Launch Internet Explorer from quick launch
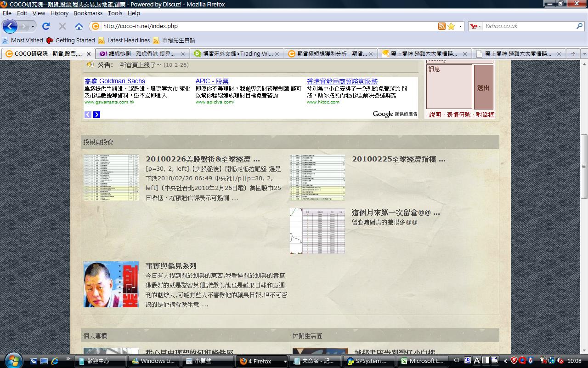Image resolution: width=588 pixels, height=368 pixels. tap(55, 361)
